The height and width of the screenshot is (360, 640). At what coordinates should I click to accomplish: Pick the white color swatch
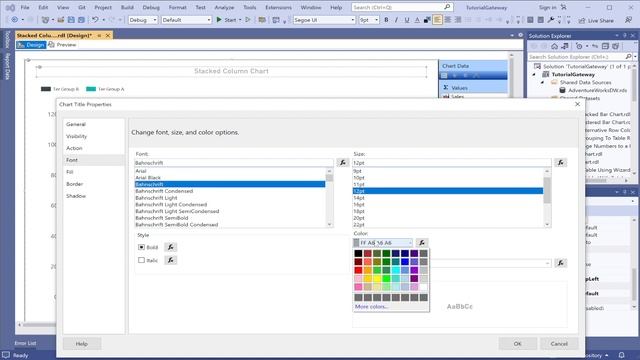click(424, 287)
